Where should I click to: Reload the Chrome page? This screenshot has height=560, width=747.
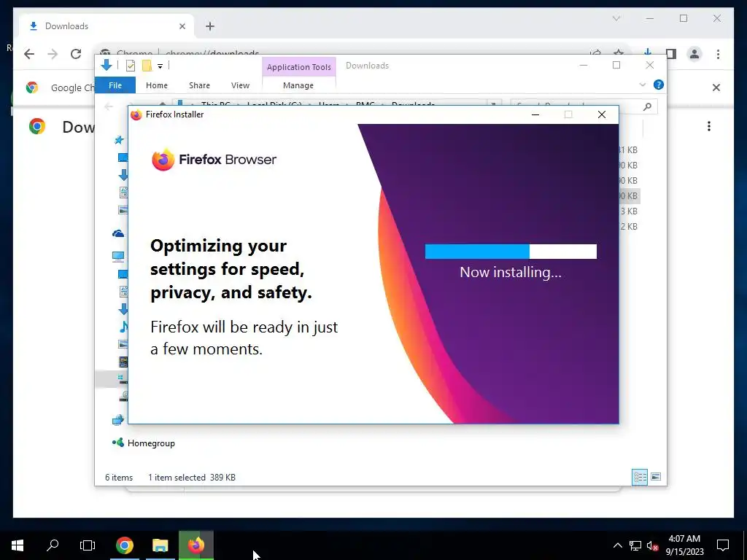[x=76, y=54]
